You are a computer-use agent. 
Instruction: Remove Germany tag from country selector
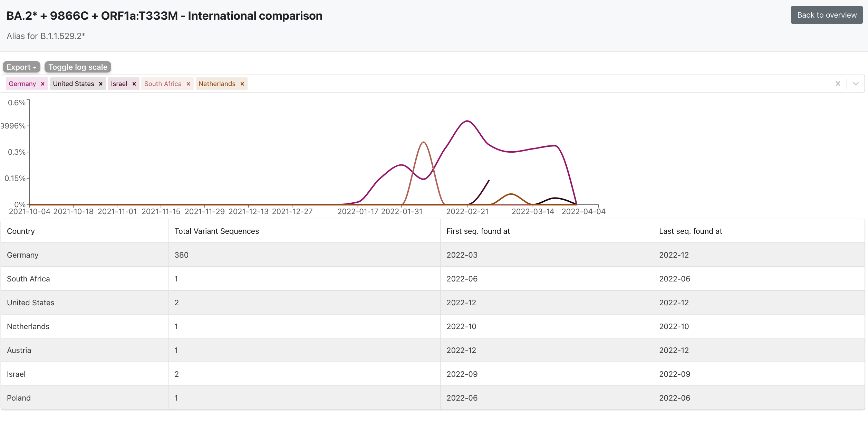pyautogui.click(x=43, y=84)
